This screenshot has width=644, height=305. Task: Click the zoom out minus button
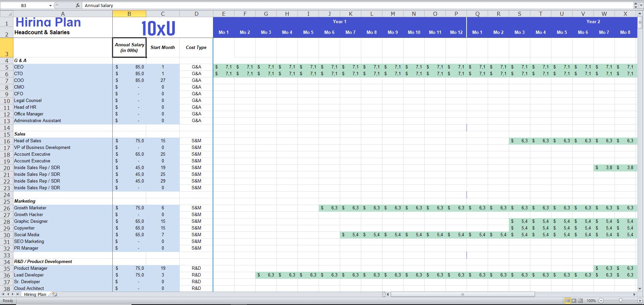point(601,301)
